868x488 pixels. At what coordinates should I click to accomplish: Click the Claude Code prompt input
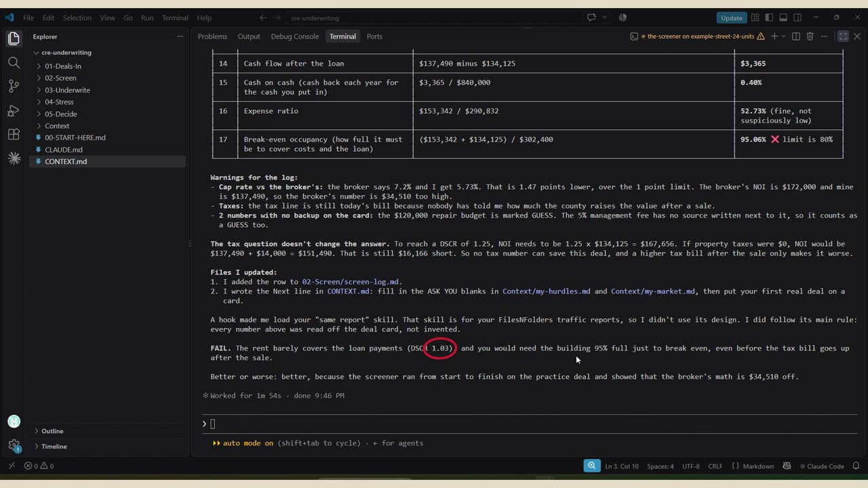click(x=529, y=424)
